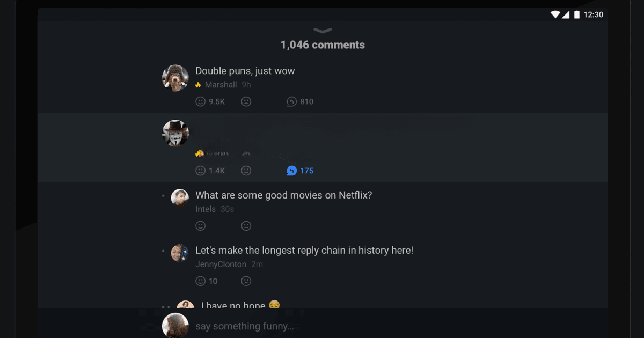Upvote the comment with 1.4K smiles
This screenshot has height=338, width=644.
pyautogui.click(x=201, y=171)
